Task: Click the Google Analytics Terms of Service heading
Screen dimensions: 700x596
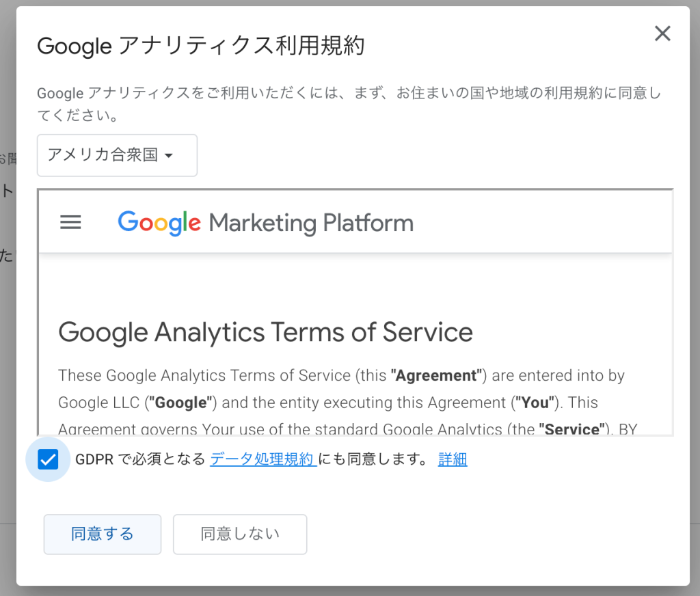Action: pyautogui.click(x=266, y=332)
